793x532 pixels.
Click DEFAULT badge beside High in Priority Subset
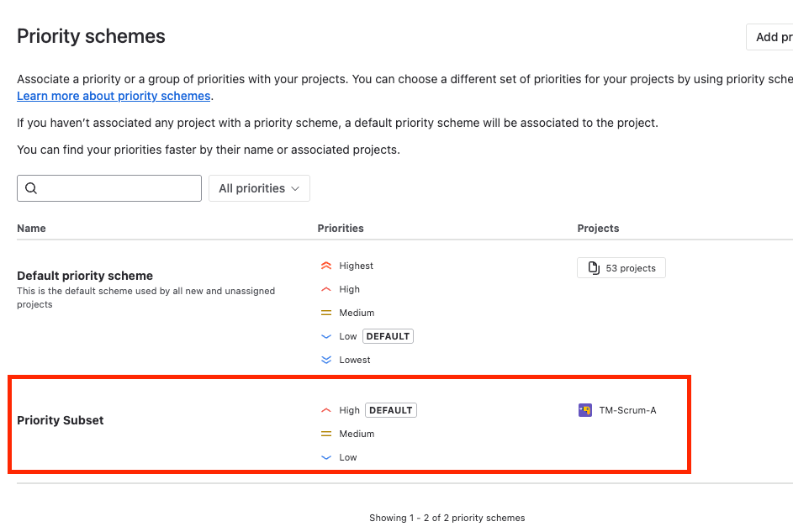tap(390, 410)
